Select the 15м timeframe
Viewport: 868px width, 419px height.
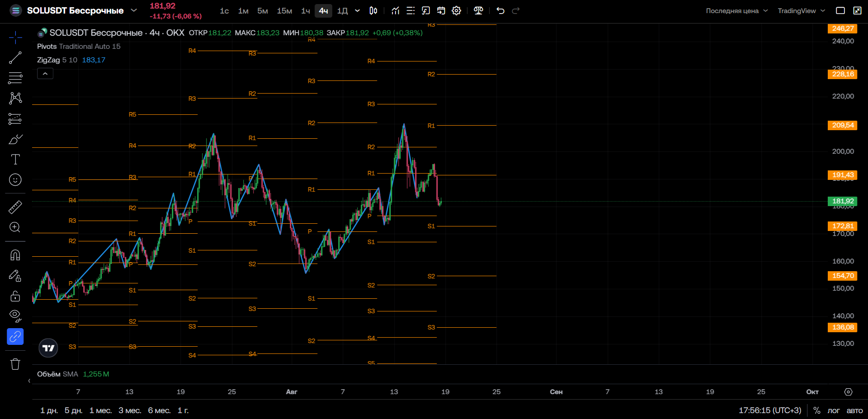(x=284, y=11)
